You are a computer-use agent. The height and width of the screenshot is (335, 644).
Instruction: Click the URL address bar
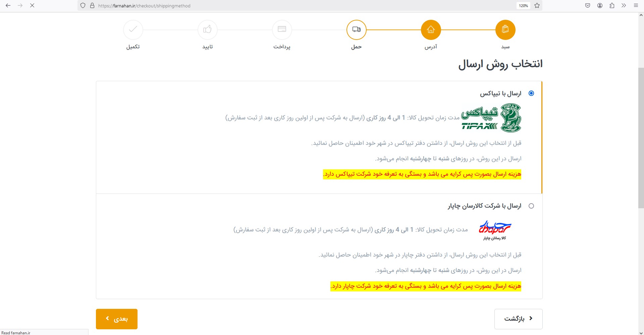pos(302,6)
